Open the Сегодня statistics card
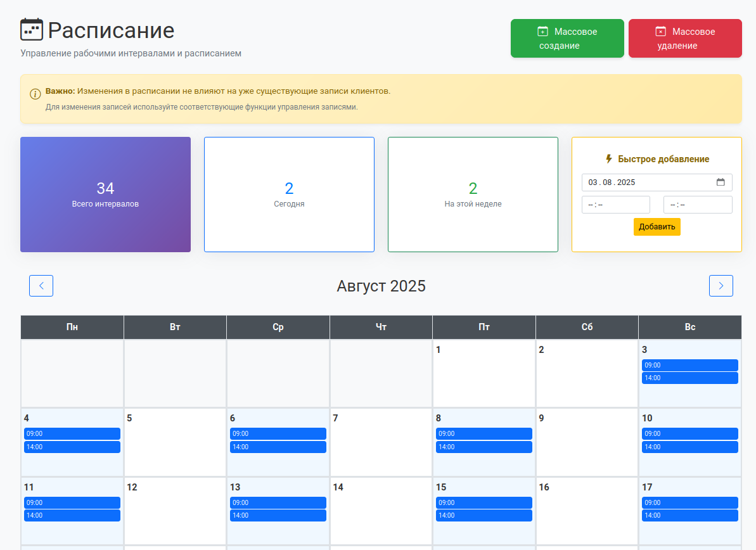This screenshot has width=756, height=550. (289, 195)
